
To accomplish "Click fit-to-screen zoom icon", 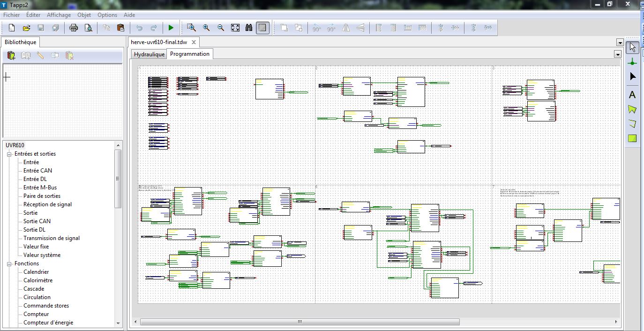I will pos(235,28).
